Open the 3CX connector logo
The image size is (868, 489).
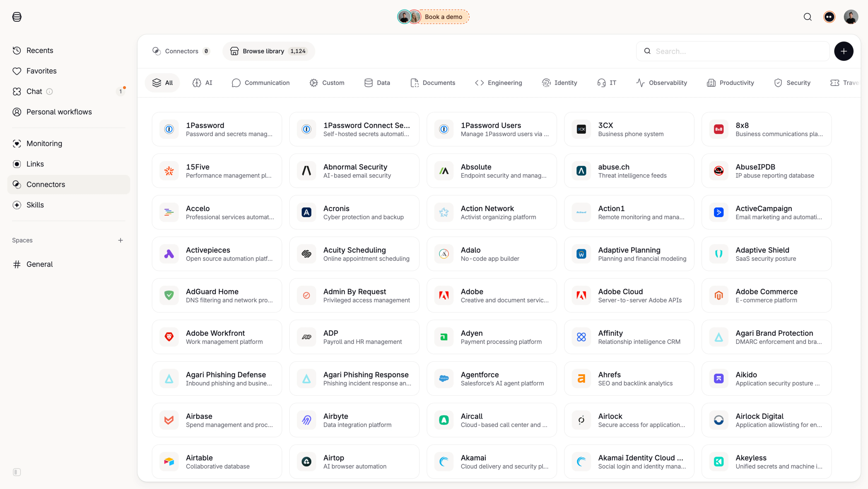point(581,129)
